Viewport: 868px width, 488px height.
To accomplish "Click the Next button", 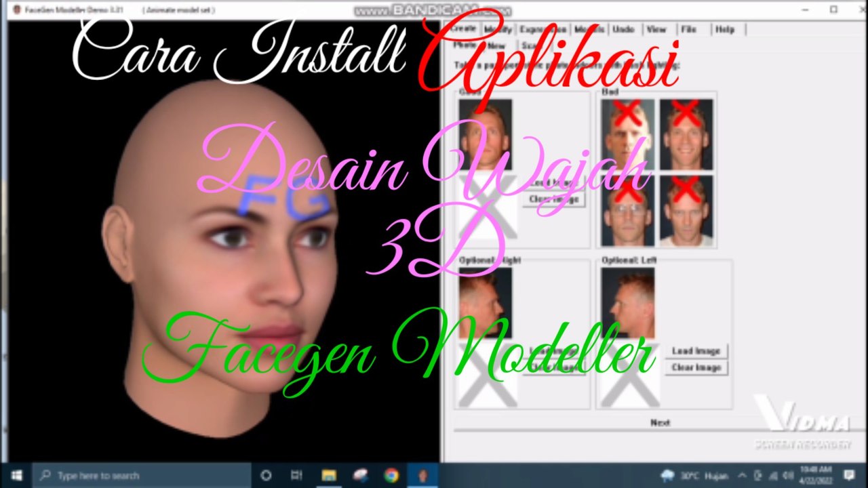I will coord(660,422).
